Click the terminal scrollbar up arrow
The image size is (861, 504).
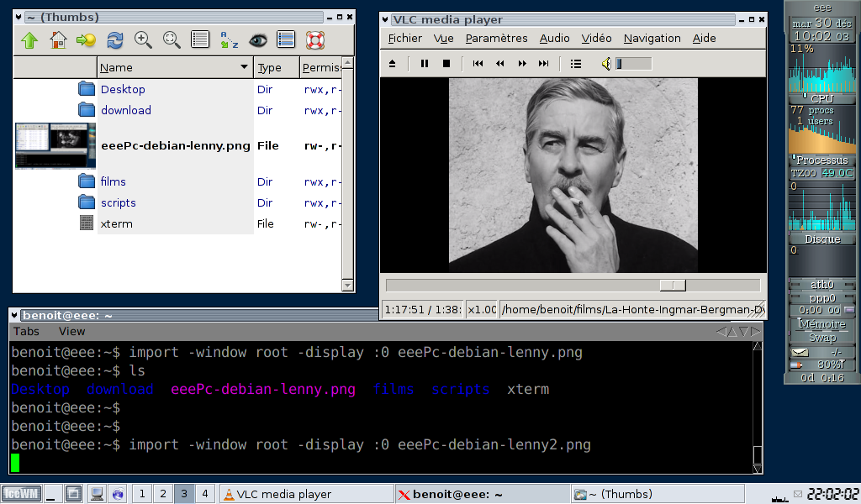click(758, 346)
